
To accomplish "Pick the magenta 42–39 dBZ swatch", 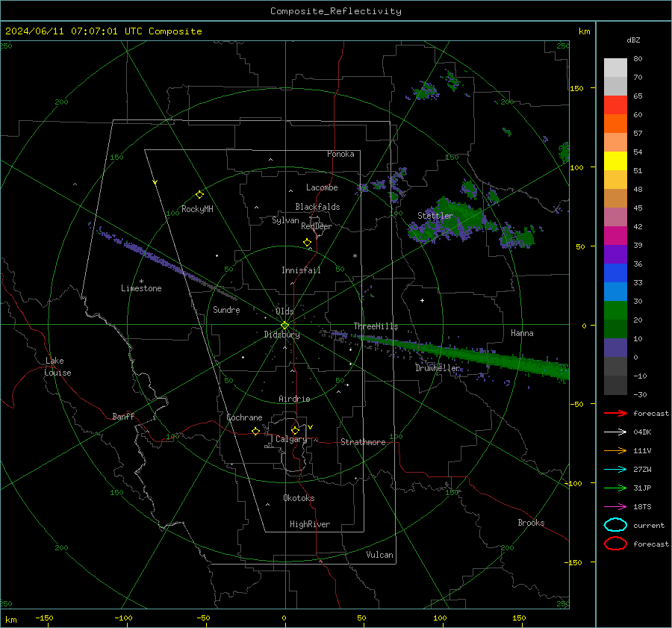I will (615, 236).
